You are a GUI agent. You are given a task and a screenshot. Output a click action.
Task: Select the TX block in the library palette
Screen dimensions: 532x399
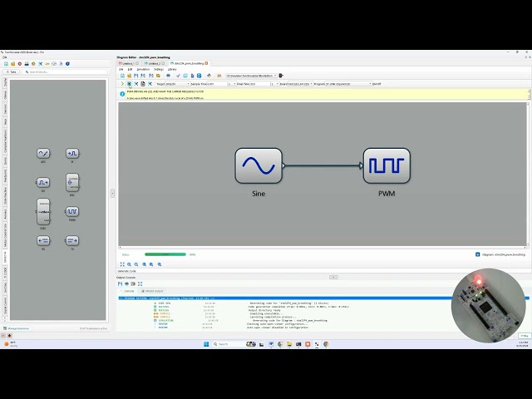pyautogui.click(x=72, y=240)
